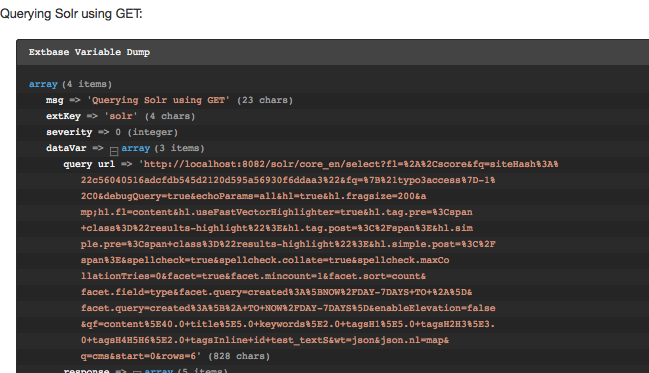This screenshot has height=373, width=649.
Task: Click the 'Querying Solr using GET:' heading
Action: (x=71, y=14)
